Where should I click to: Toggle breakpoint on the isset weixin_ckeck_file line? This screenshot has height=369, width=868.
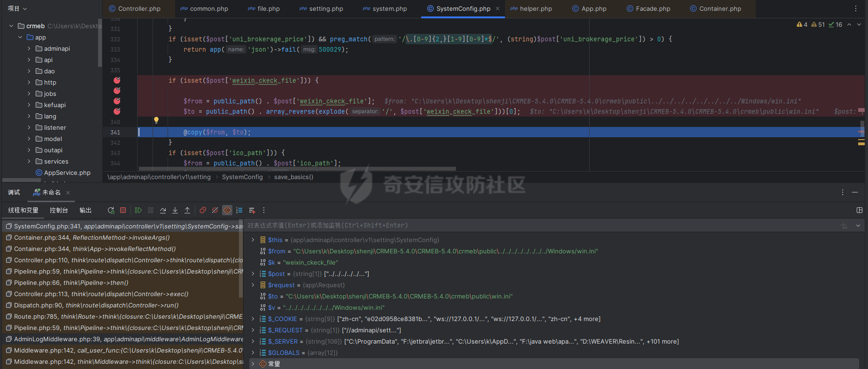click(117, 80)
